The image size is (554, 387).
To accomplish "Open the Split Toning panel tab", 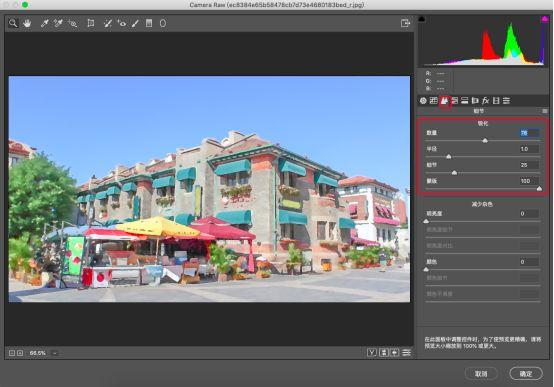I will click(465, 101).
